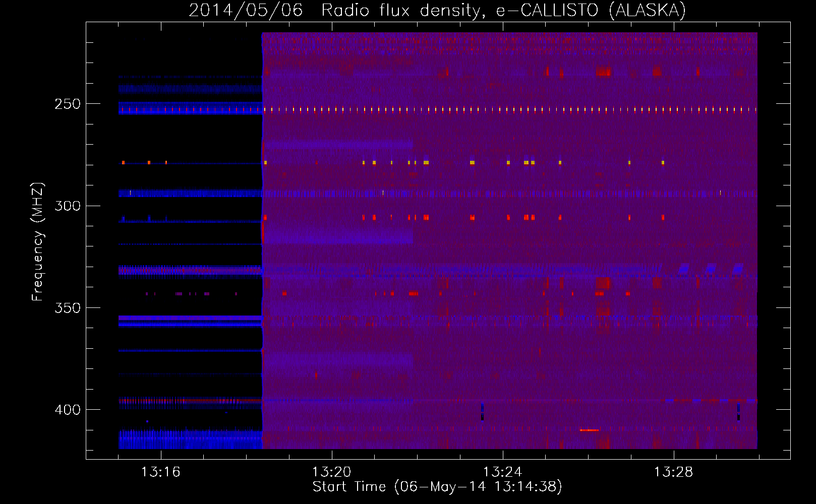Click the 13:16 time tick label

tap(160, 472)
